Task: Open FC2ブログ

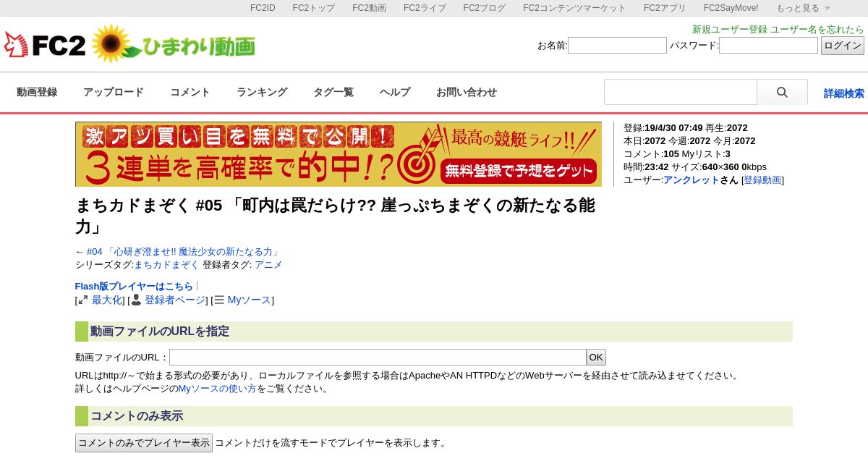Action: tap(484, 8)
